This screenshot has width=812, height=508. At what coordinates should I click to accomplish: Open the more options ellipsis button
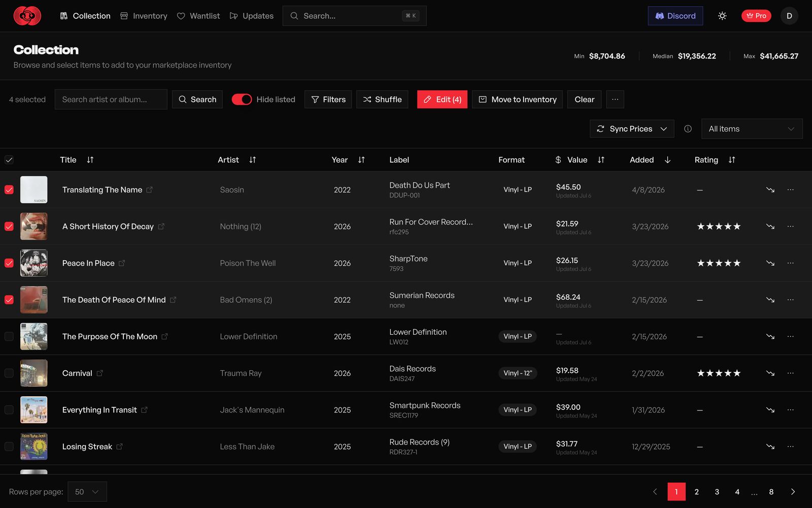pos(615,100)
